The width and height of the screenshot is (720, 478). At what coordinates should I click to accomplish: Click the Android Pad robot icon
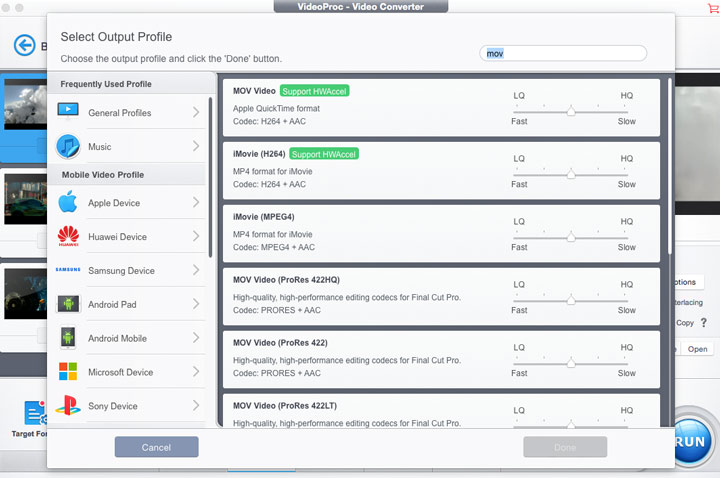pyautogui.click(x=68, y=304)
